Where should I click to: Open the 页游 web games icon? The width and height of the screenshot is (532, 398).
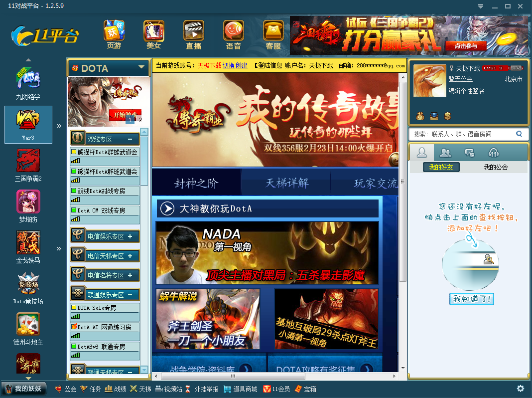point(114,34)
